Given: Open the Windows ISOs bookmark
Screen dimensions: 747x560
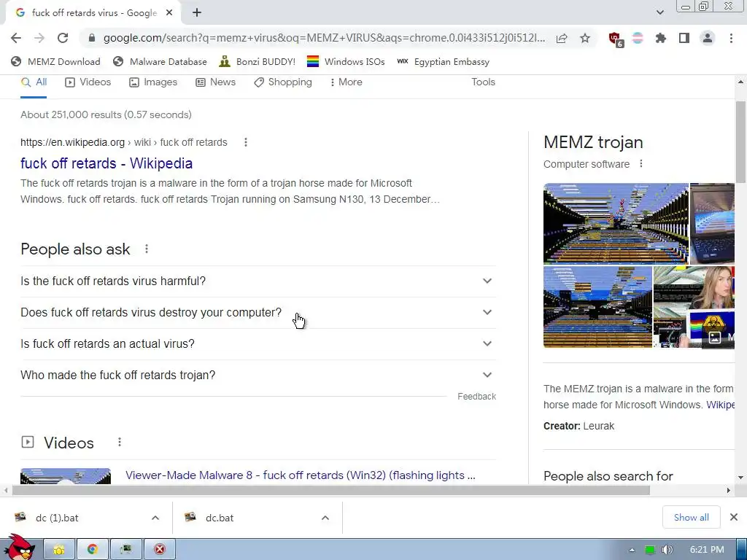Looking at the screenshot, I should [x=346, y=61].
